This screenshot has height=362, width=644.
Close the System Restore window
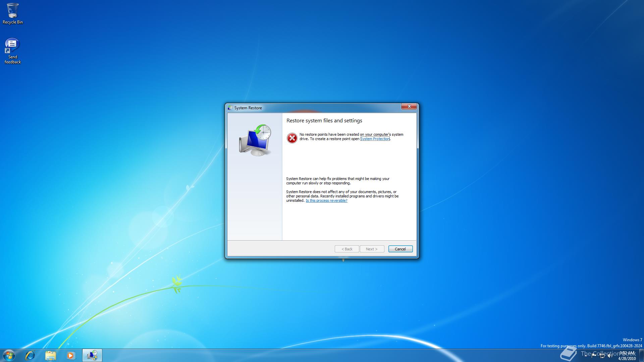(409, 107)
